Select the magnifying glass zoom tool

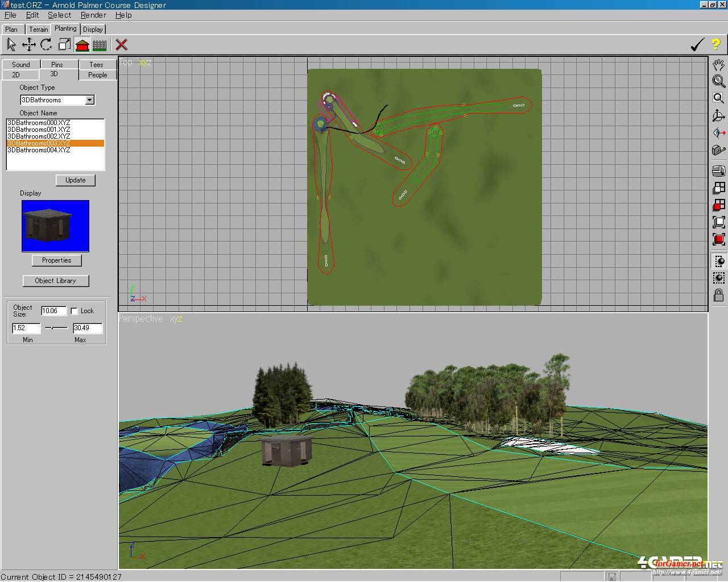[x=719, y=81]
